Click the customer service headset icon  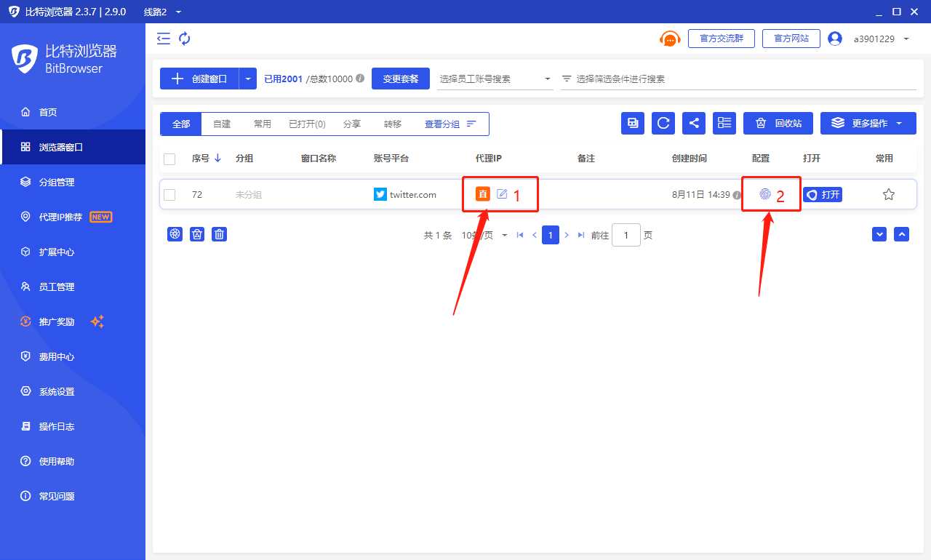669,39
